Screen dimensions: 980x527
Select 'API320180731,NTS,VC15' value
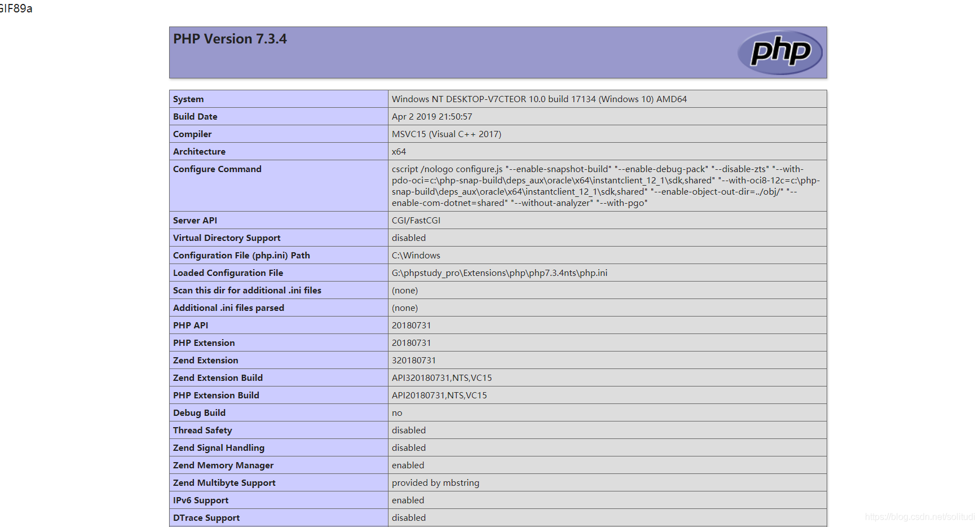tap(442, 378)
